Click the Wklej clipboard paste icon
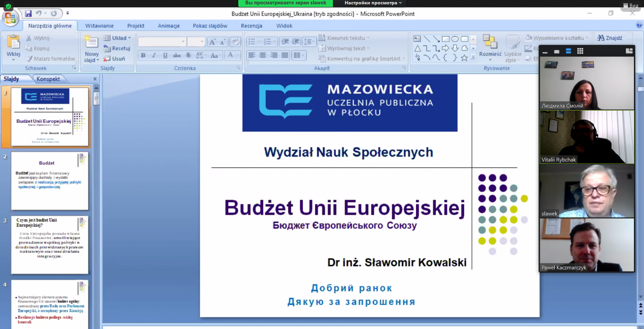The image size is (644, 329). 13,42
